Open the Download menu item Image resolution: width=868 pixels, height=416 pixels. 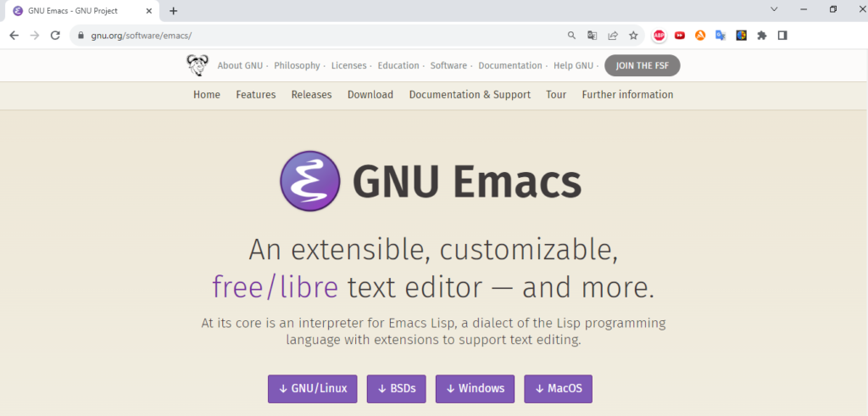coord(370,95)
